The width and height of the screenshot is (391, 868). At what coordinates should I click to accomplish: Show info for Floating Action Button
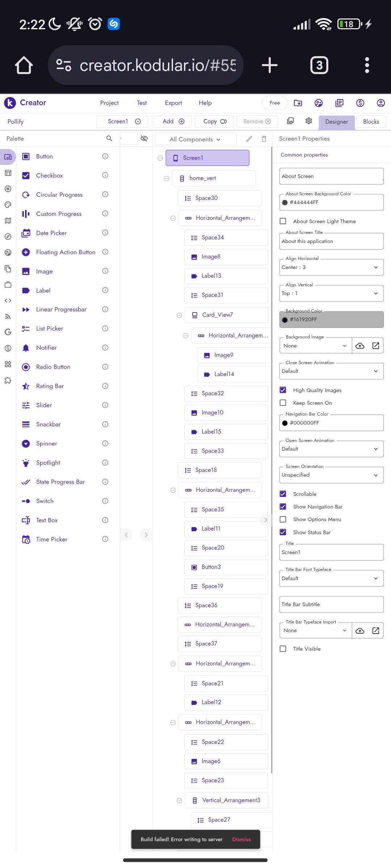point(105,252)
